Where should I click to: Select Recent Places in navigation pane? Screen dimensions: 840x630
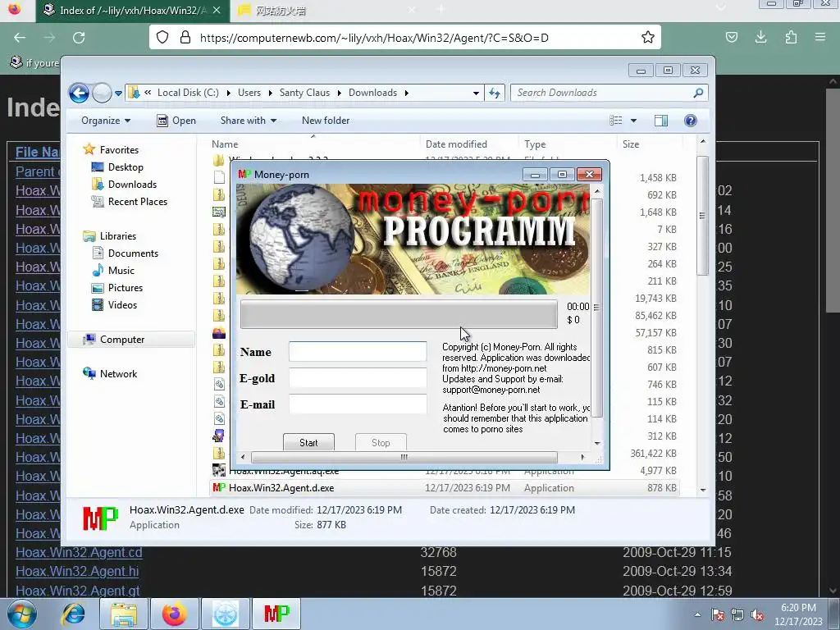tap(130, 202)
